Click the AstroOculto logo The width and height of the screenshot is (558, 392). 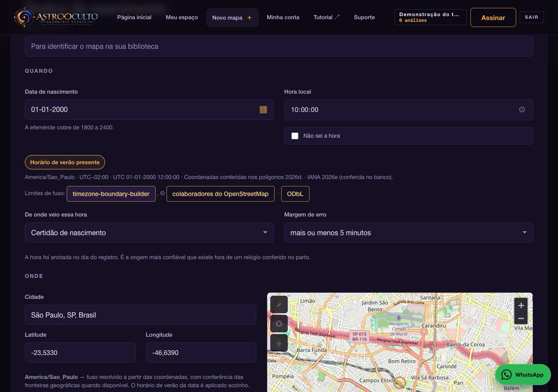[x=56, y=17]
